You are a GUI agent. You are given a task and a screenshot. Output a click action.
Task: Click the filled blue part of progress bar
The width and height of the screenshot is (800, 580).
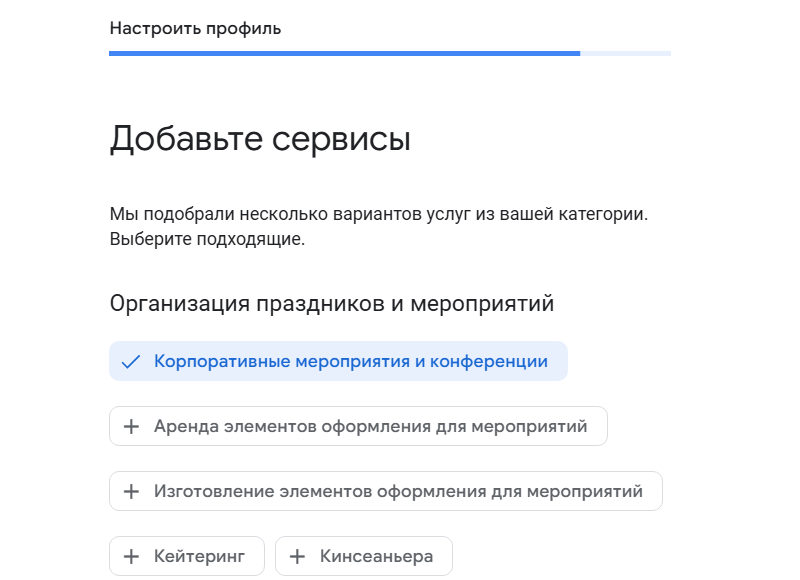pos(344,54)
